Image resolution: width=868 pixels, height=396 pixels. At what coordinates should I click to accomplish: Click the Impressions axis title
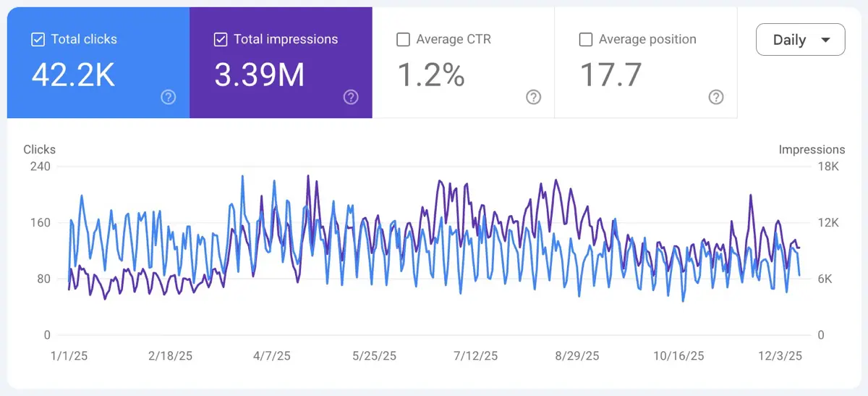click(x=812, y=149)
